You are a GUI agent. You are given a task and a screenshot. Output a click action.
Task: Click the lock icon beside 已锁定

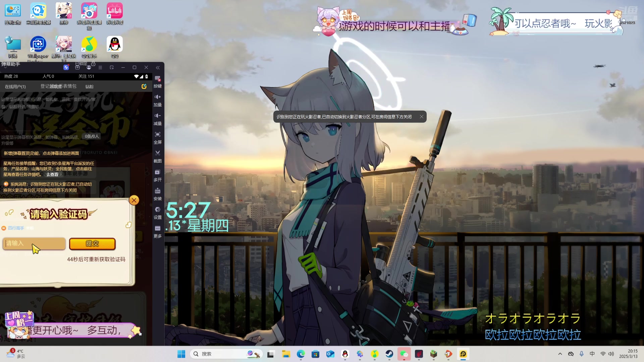coord(93,64)
